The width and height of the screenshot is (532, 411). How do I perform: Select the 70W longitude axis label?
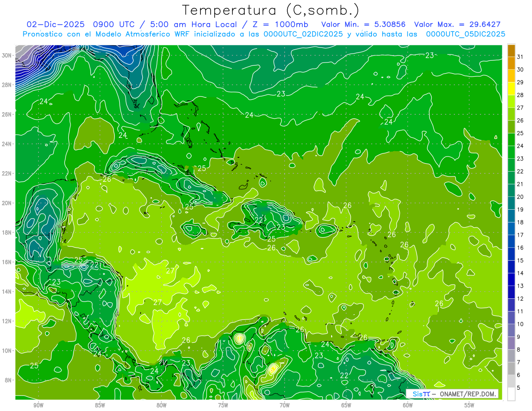[285, 405]
